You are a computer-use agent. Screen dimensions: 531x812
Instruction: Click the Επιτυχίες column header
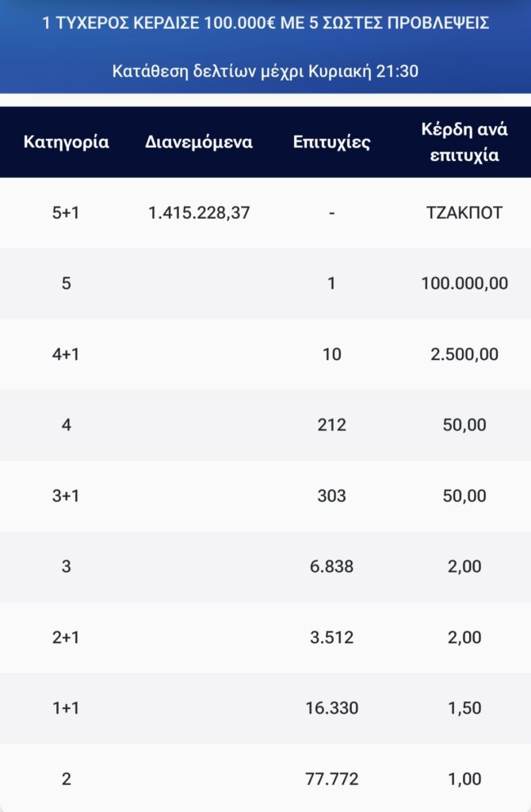(332, 142)
